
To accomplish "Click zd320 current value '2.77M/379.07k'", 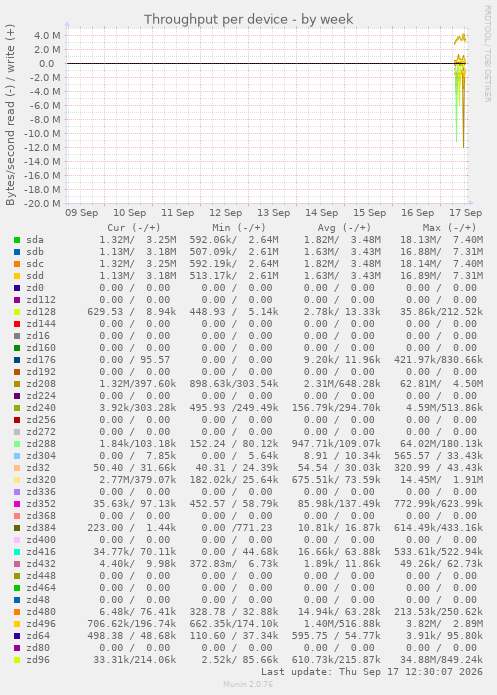I will tap(137, 480).
